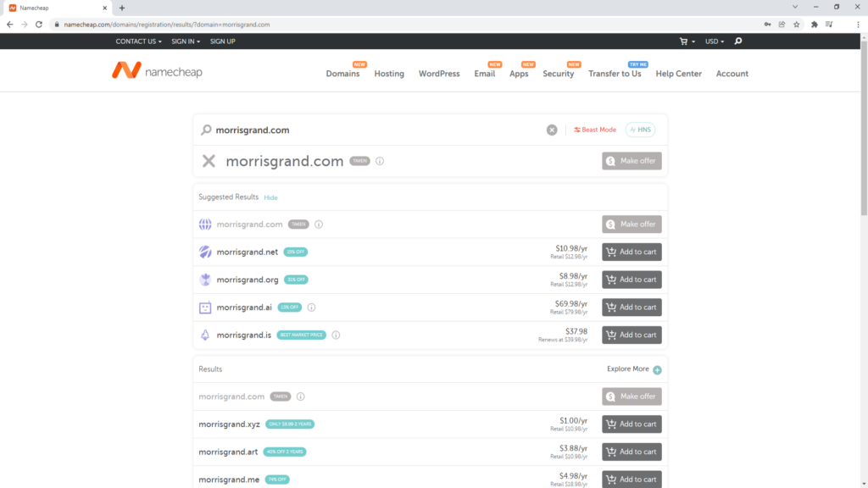
Task: Open the Domains menu
Action: [x=342, y=74]
